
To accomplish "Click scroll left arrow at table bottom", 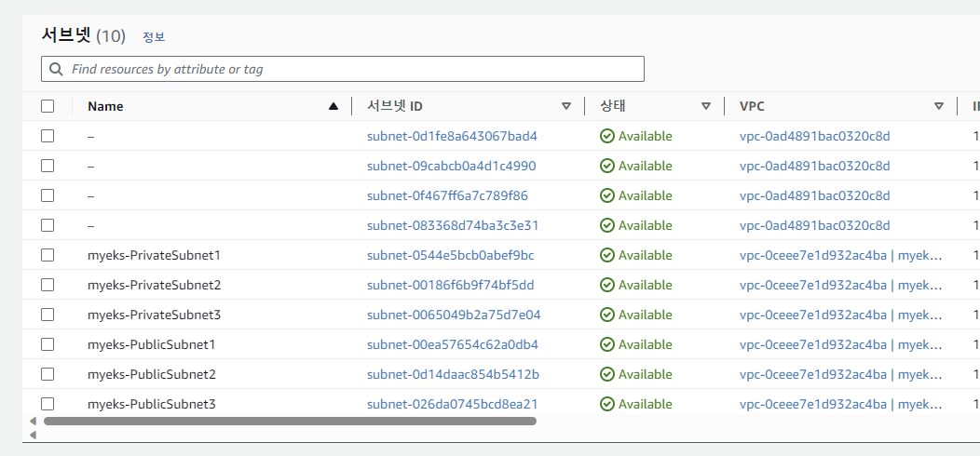I will tap(33, 421).
